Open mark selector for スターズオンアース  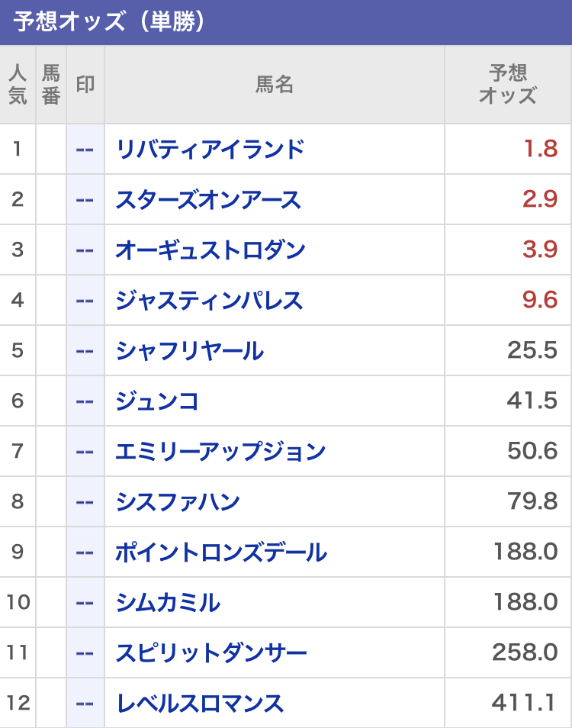[x=85, y=199]
